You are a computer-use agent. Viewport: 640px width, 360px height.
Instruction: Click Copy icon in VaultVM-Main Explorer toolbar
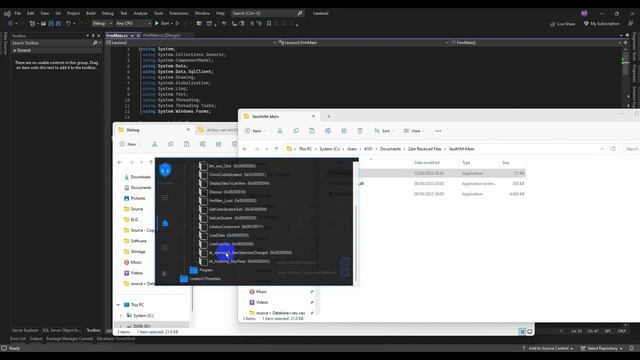296,131
